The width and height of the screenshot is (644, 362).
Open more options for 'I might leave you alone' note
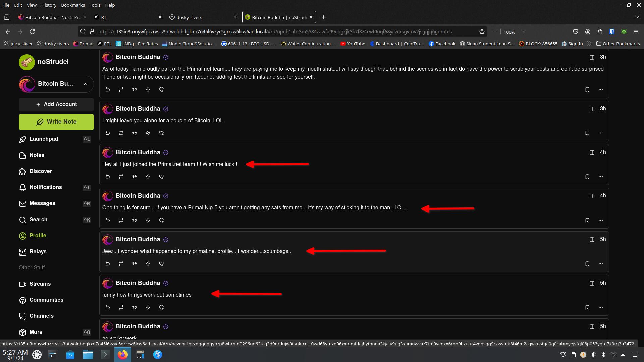point(601,133)
